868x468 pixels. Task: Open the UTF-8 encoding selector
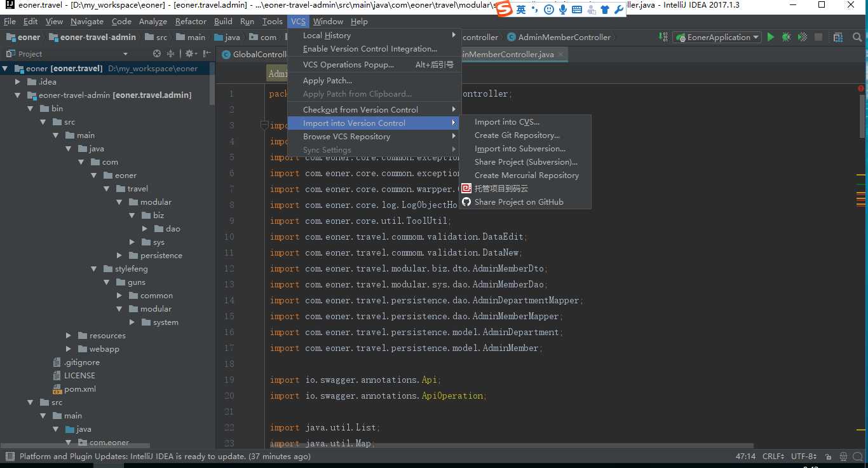coord(804,457)
